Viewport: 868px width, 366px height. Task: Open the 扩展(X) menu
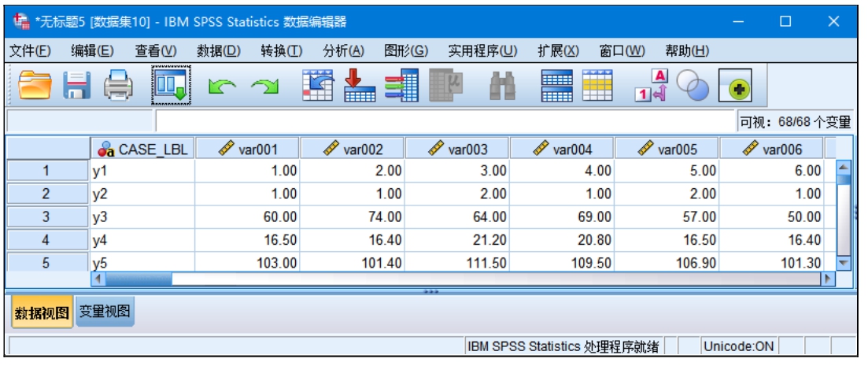(x=559, y=51)
